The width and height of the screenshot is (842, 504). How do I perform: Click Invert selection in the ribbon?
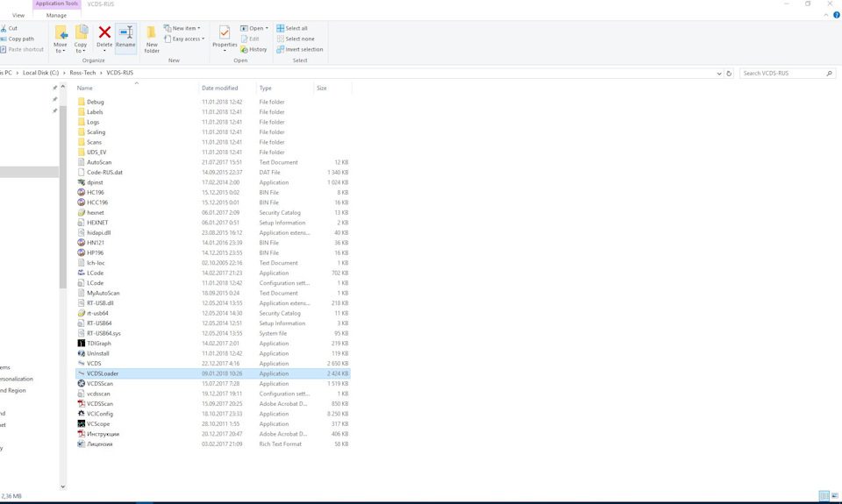coord(300,49)
